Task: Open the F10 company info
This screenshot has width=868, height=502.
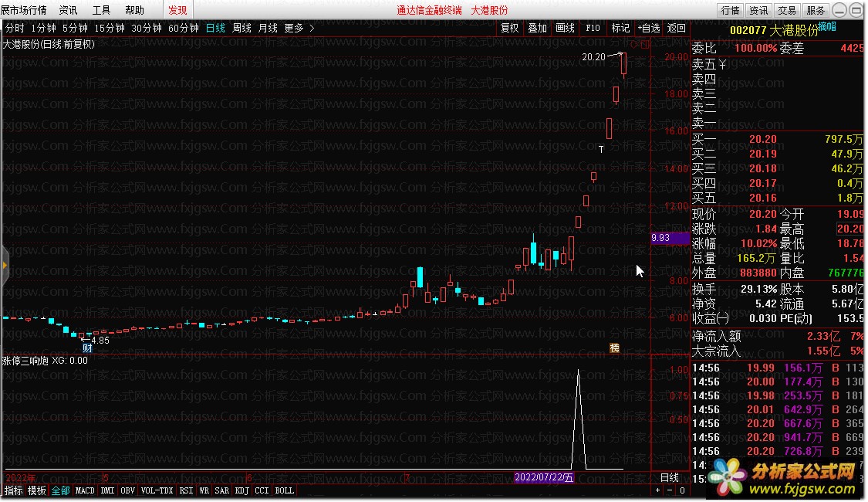Action: (593, 28)
